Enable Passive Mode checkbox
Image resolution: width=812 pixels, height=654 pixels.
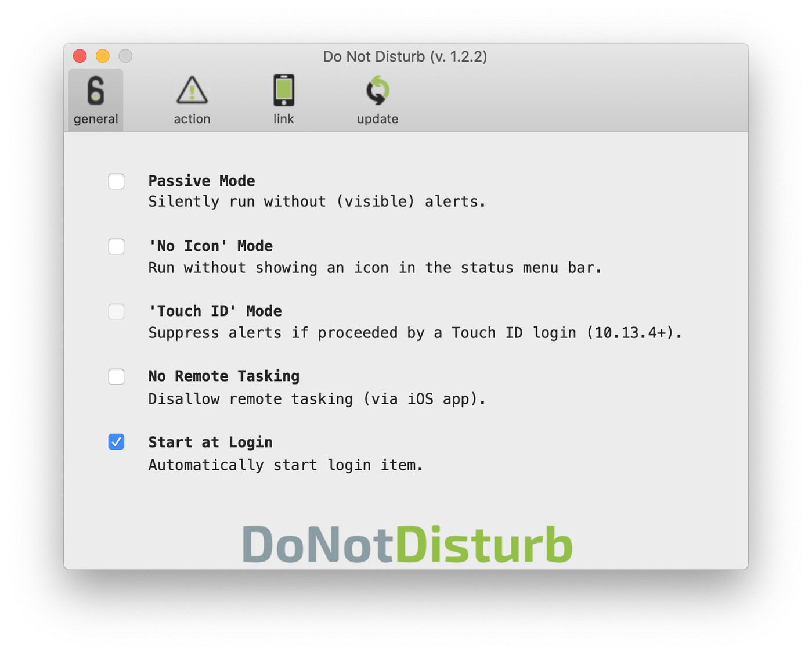point(117,181)
